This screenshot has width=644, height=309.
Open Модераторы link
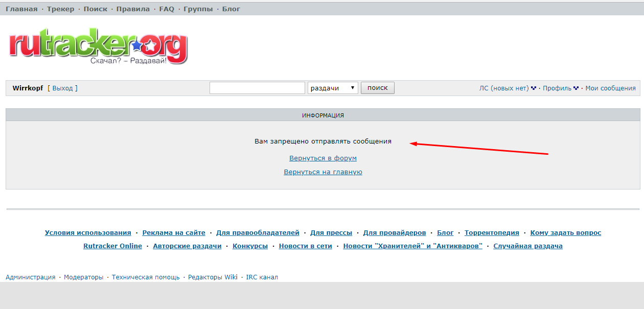pyautogui.click(x=83, y=277)
